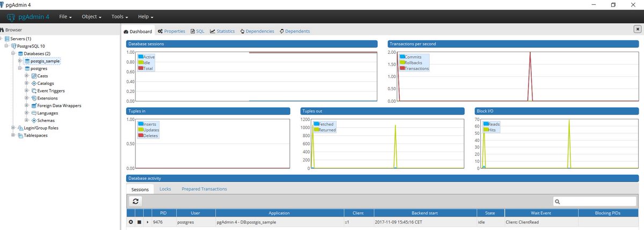Click the Login/Group Roles icon
The width and height of the screenshot is (644, 230).
(x=20, y=128)
